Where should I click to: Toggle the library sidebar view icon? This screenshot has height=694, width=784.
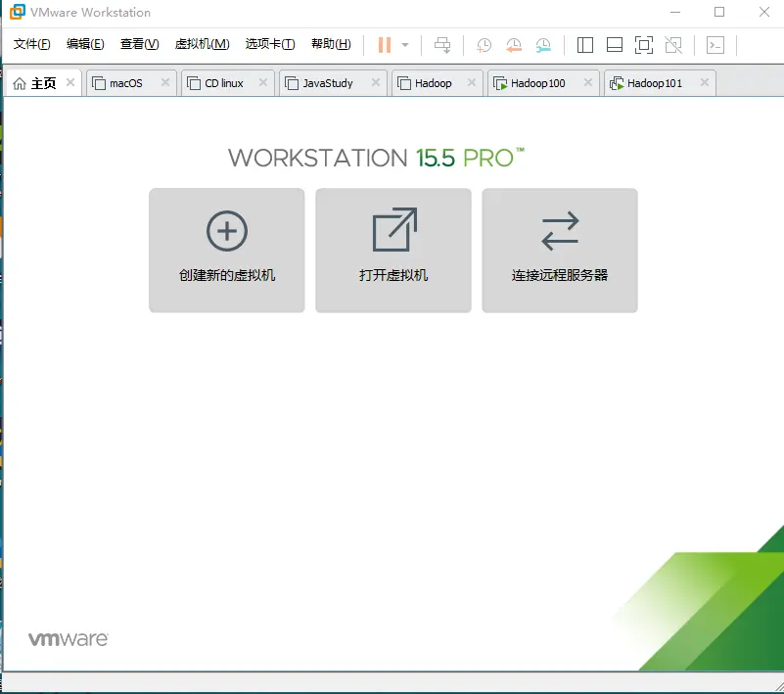click(585, 45)
